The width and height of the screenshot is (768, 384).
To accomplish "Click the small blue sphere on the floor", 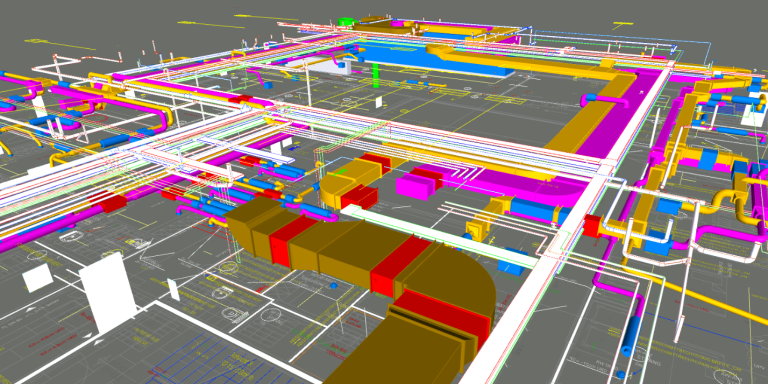I will tap(334, 285).
